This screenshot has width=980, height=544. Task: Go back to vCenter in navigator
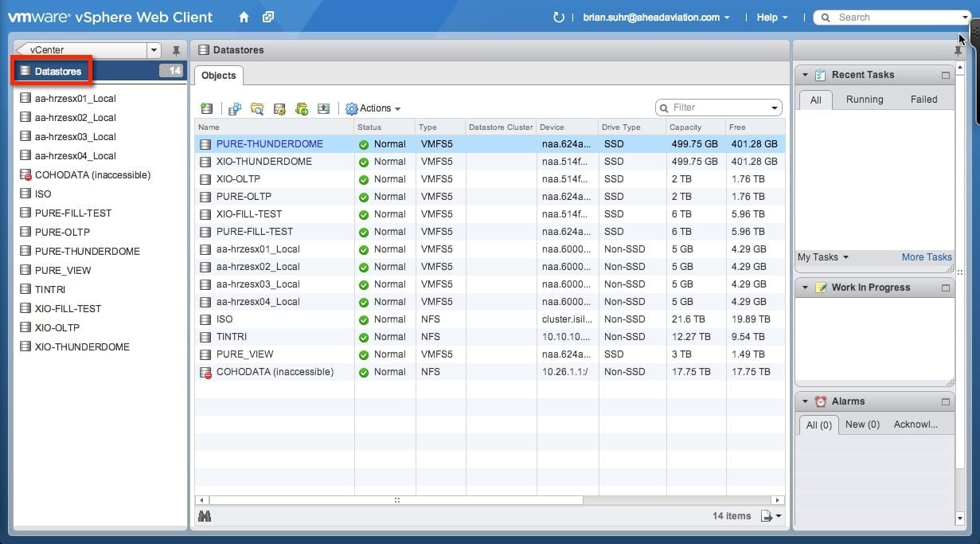81,50
